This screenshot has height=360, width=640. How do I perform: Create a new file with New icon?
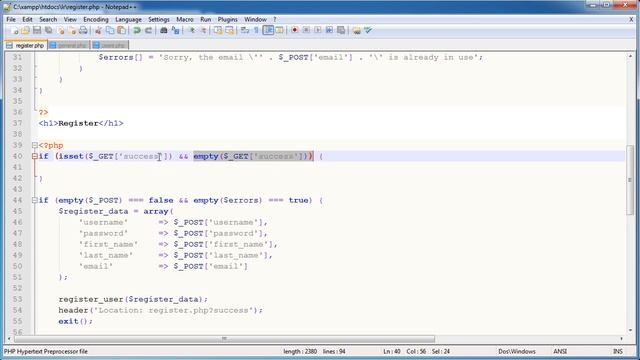(x=14, y=31)
